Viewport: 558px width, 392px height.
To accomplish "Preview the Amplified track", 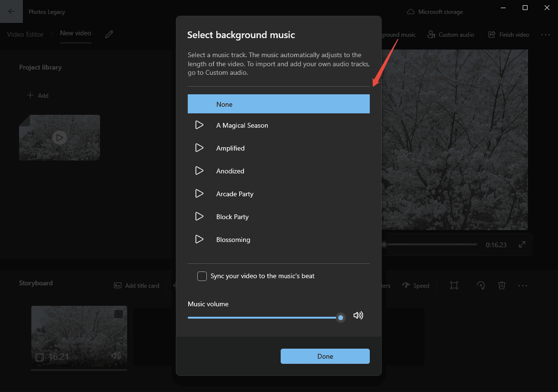I will click(199, 148).
